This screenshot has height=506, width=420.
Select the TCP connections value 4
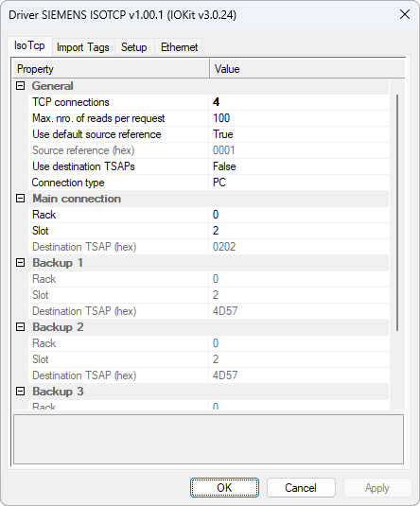(299, 102)
